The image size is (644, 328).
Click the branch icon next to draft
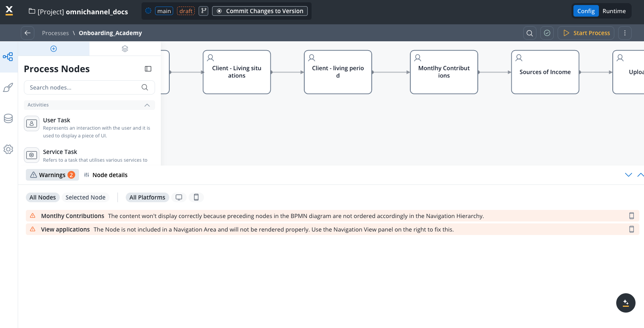tap(204, 11)
